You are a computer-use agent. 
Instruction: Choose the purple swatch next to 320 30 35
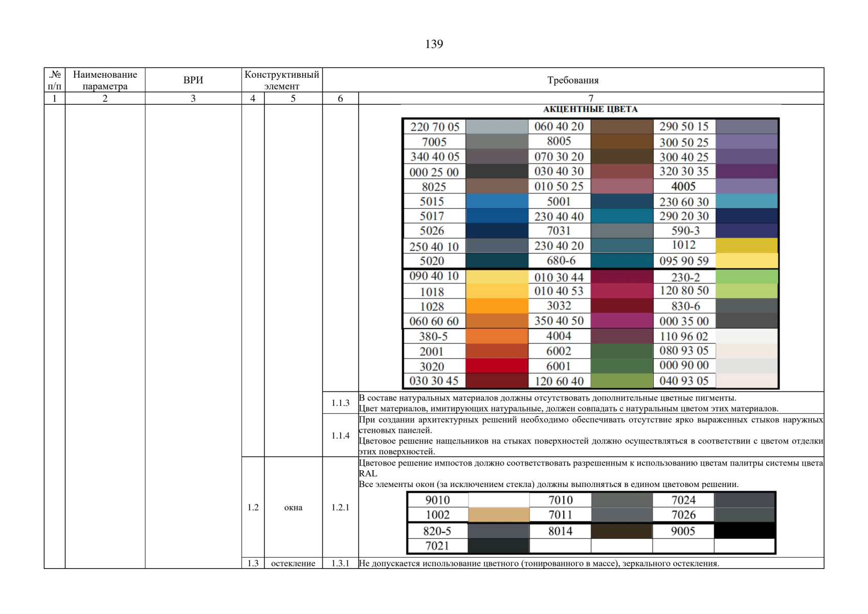pos(746,171)
